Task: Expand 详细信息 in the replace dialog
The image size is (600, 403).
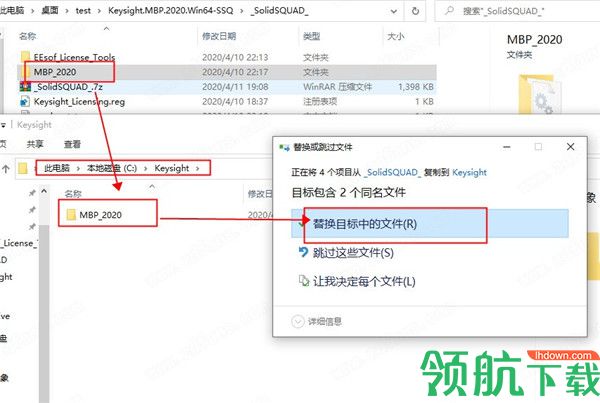Action: coord(317,321)
